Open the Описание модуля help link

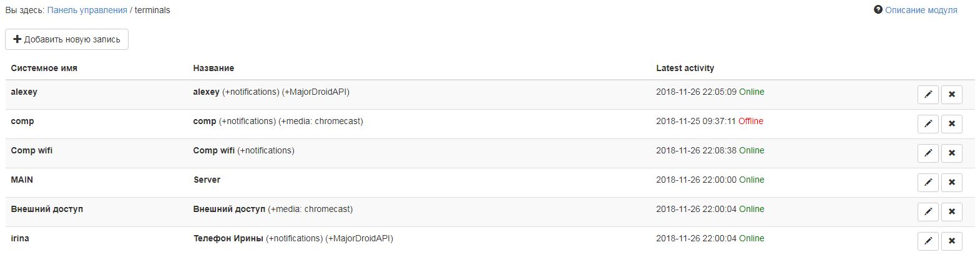[x=920, y=10]
